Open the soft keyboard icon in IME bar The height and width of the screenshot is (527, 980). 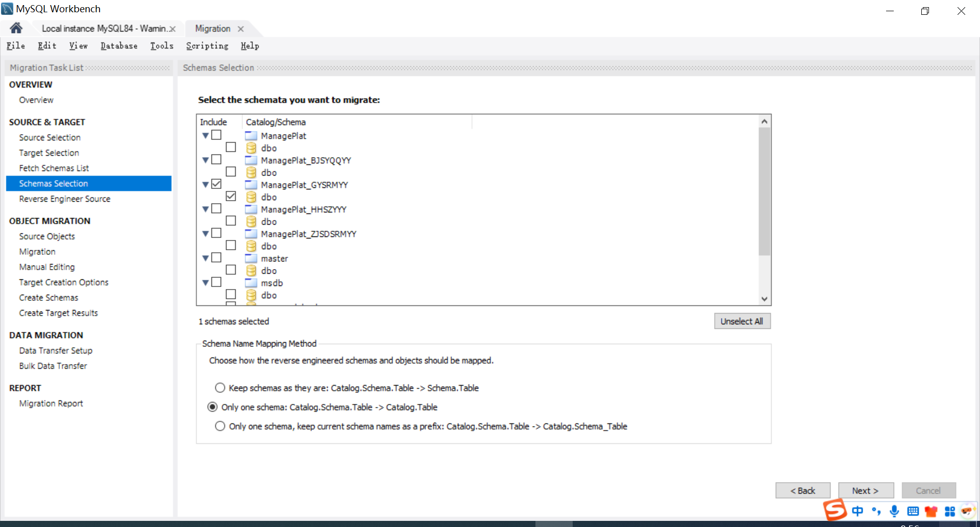[913, 511]
